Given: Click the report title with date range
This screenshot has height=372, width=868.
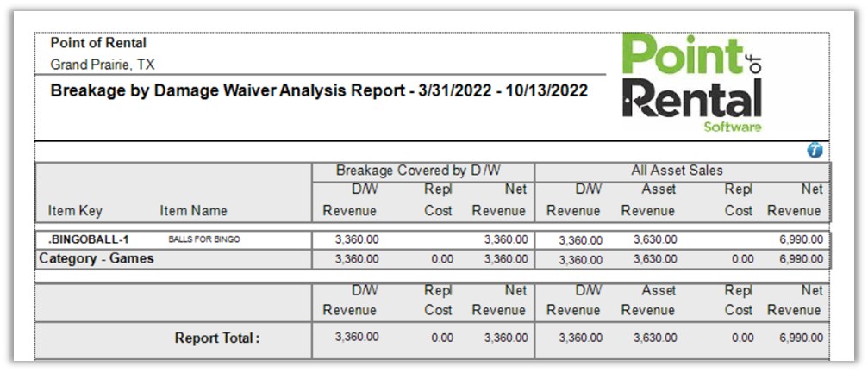Looking at the screenshot, I should [319, 90].
